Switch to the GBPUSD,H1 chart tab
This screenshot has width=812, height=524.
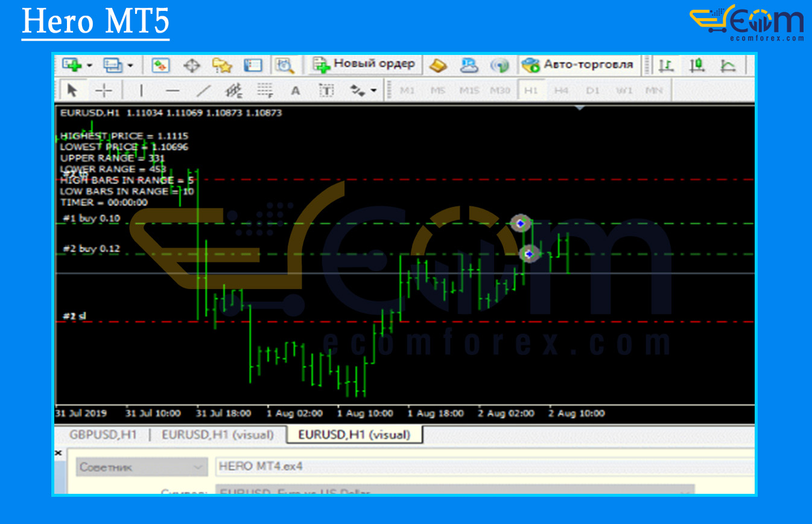(x=103, y=435)
